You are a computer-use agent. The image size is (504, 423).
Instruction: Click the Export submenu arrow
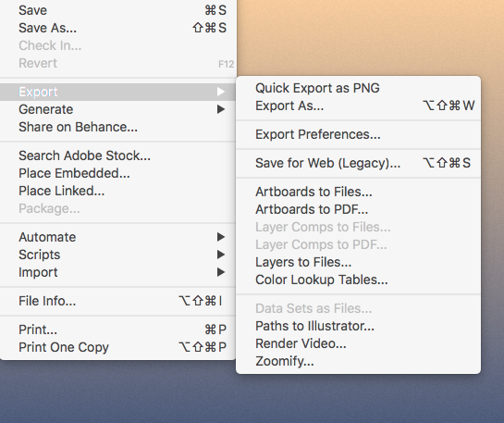tap(221, 92)
